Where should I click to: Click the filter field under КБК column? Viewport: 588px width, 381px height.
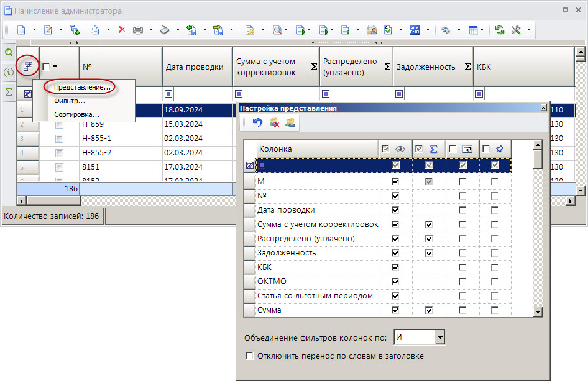coord(529,94)
